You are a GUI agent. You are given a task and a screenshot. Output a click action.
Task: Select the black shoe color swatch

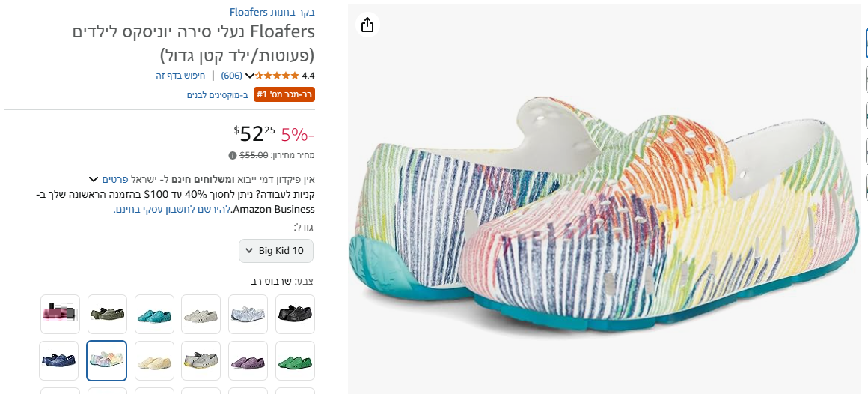pos(295,314)
